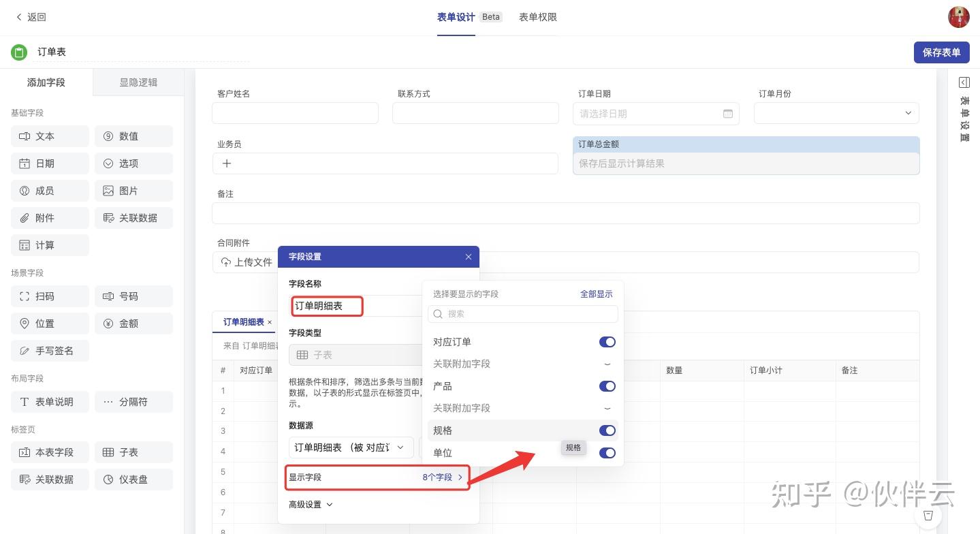Click the plus icon under 业务员
The width and height of the screenshot is (980, 534).
227,163
